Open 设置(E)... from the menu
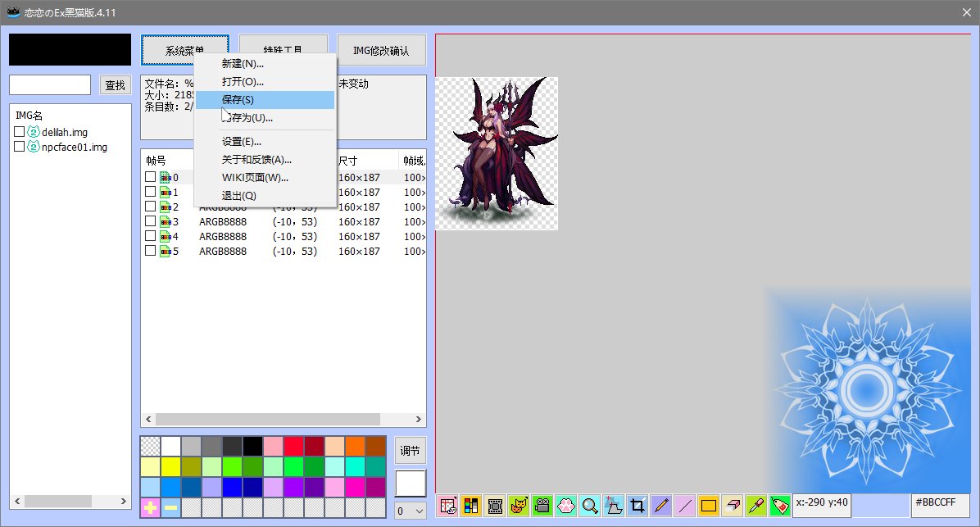Screen dimensions: 980x527 click(265, 142)
